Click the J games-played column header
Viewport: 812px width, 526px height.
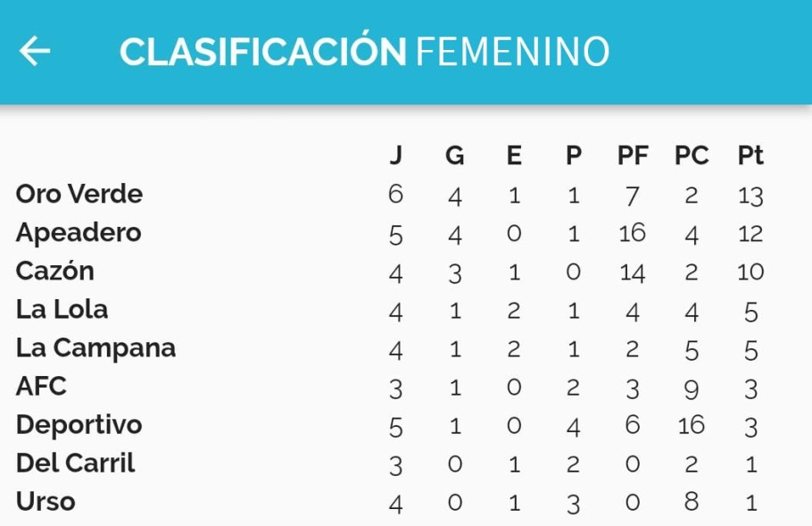(x=395, y=155)
